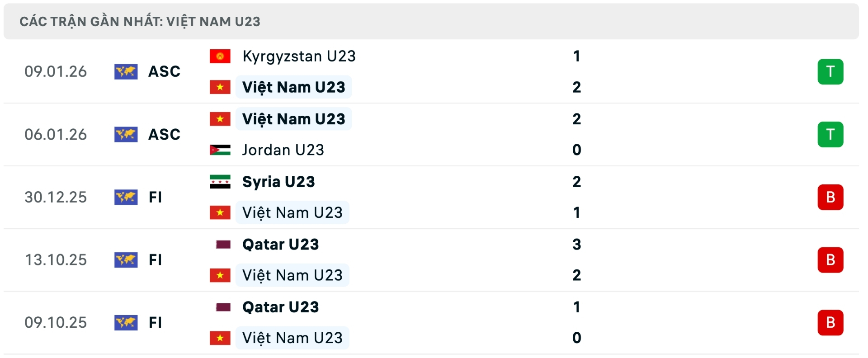Click the Kyrgyzstan U23 flag icon
The width and height of the screenshot is (868, 358).
click(220, 56)
